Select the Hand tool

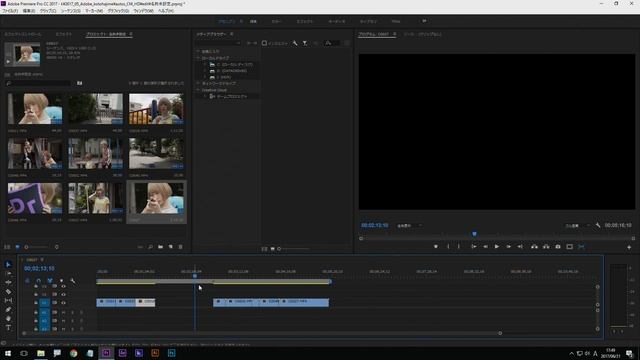(8, 318)
